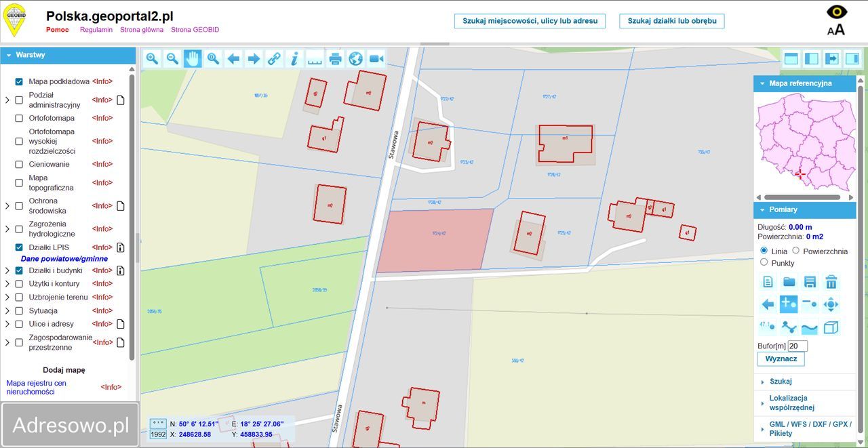Enable the Podział administracyjny layer checkbox

click(x=19, y=100)
